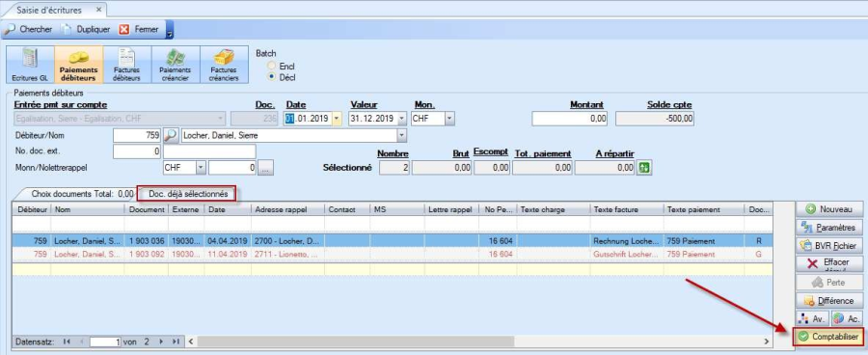Open the toolbar overflow options arrow
Screen dimensions: 868x355
[170, 31]
